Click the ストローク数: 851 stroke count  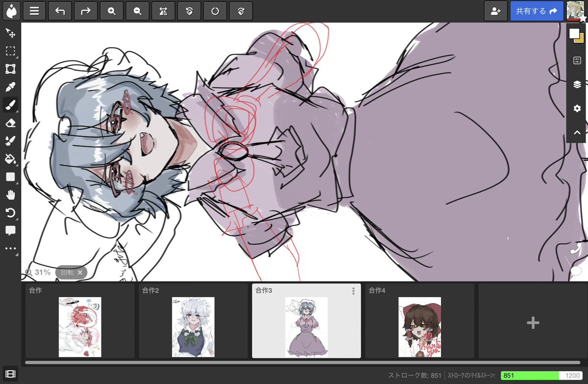415,375
